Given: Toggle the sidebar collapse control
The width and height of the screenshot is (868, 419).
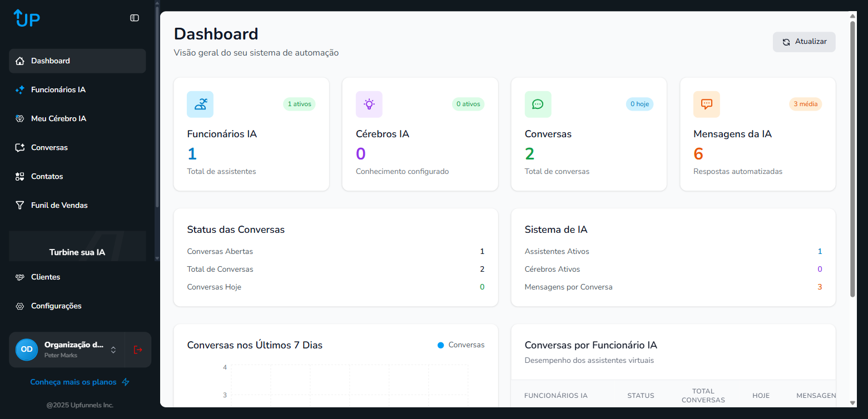Looking at the screenshot, I should (x=134, y=18).
